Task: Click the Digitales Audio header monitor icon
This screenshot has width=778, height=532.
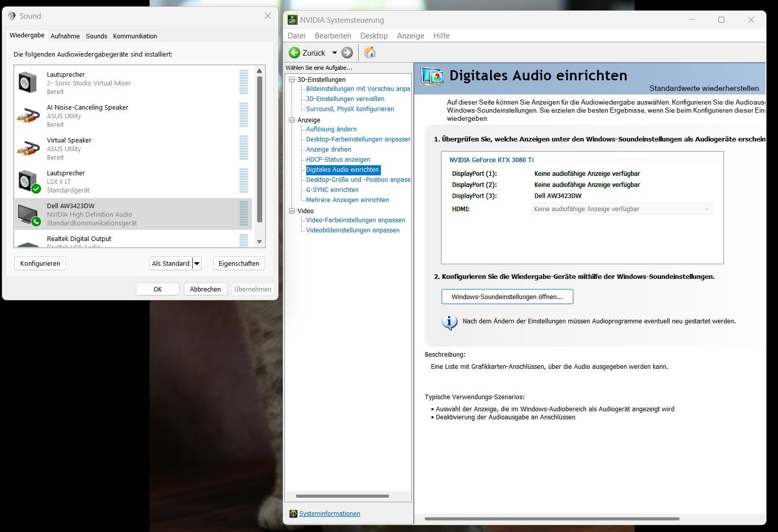Action: pos(432,77)
